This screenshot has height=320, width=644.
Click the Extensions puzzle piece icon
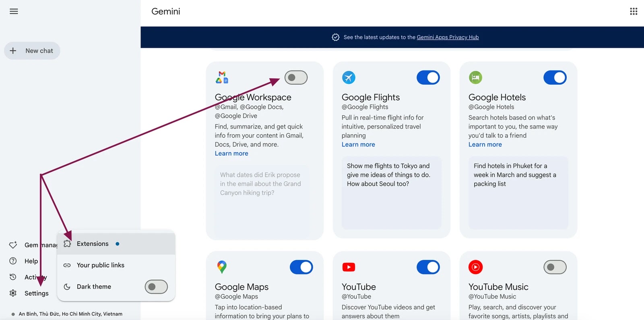(x=67, y=244)
